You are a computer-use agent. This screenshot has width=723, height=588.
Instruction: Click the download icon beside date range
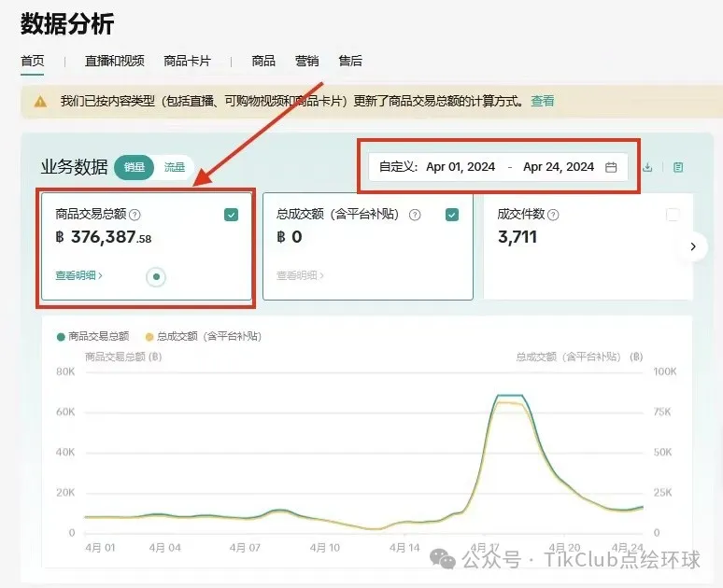[x=648, y=167]
